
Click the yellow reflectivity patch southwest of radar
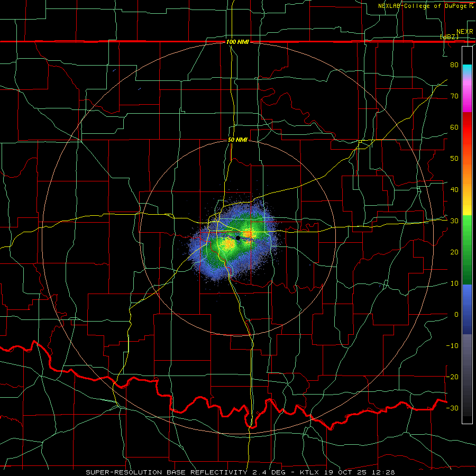point(227,244)
